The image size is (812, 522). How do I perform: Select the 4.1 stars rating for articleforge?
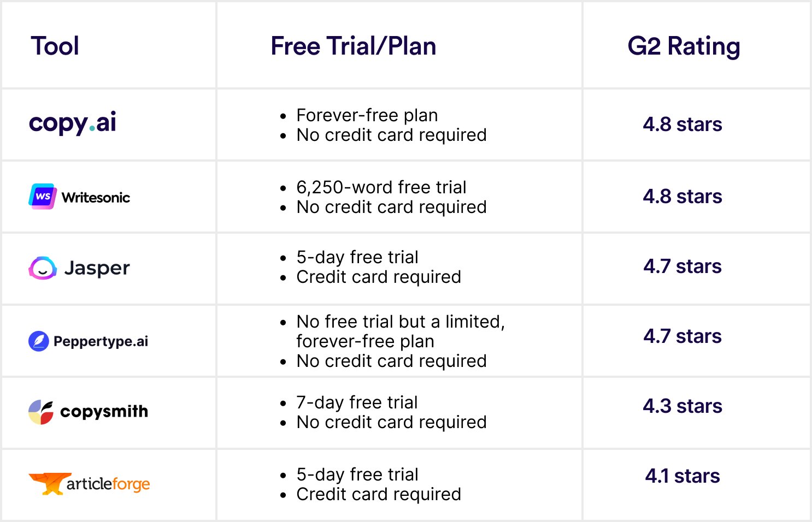(x=682, y=476)
